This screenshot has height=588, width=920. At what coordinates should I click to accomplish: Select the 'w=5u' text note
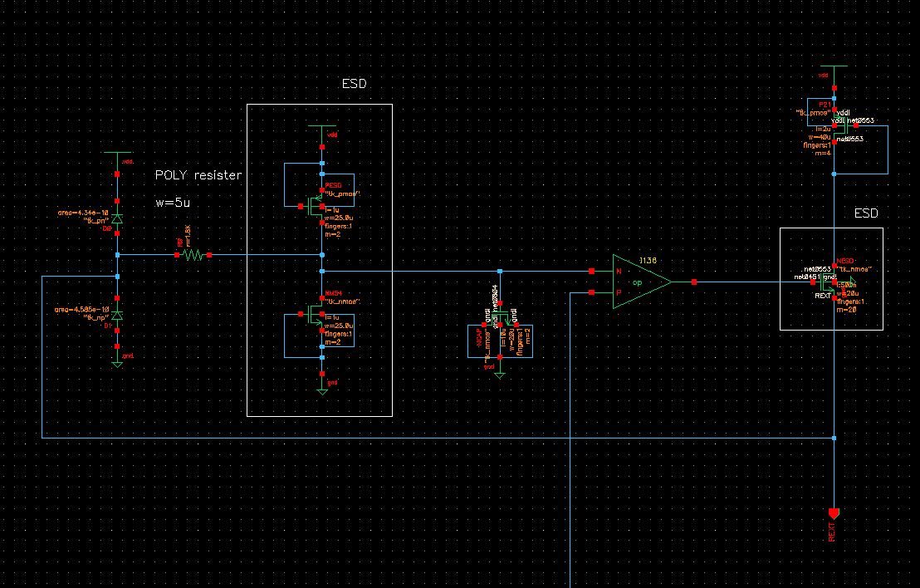173,203
